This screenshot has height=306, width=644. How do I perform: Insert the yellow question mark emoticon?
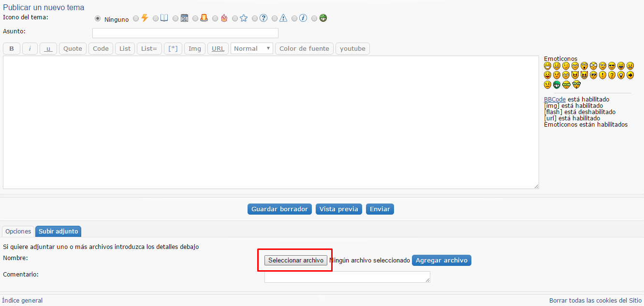click(x=612, y=75)
